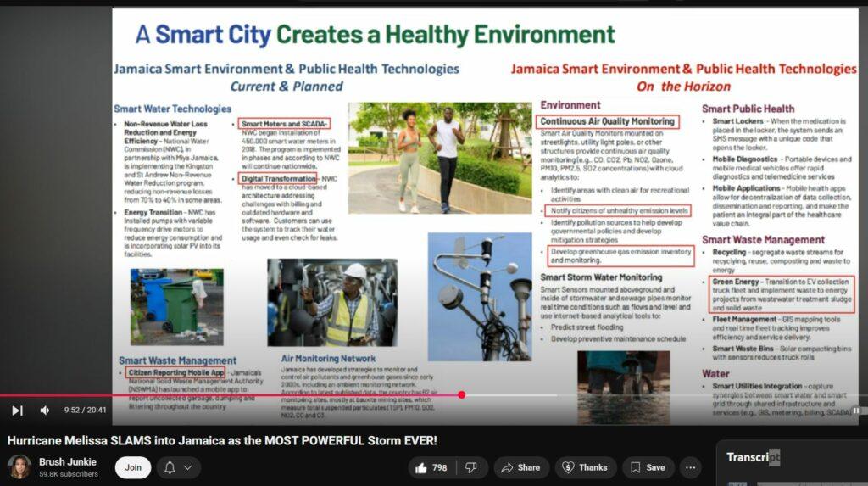Screen dimensions: 868x486
Task: Expand the chevron beside the notification bell
Action: 187,467
